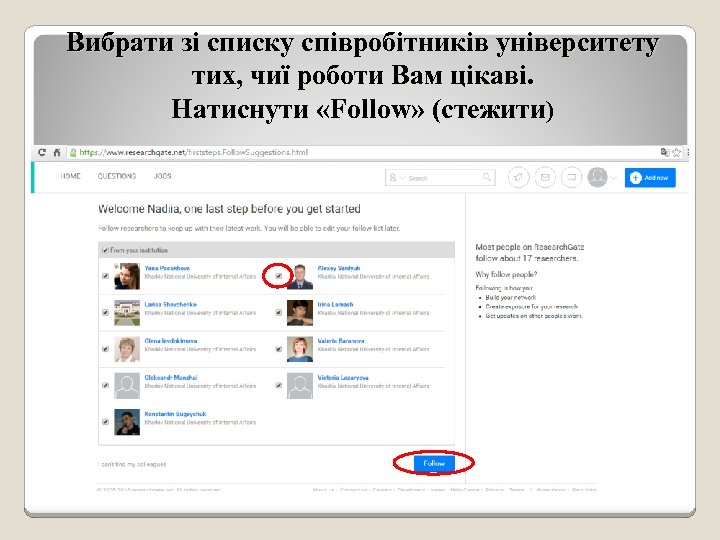Toggle the 'From your institution' select-all checkbox
This screenshot has width=720, height=540.
[105, 250]
